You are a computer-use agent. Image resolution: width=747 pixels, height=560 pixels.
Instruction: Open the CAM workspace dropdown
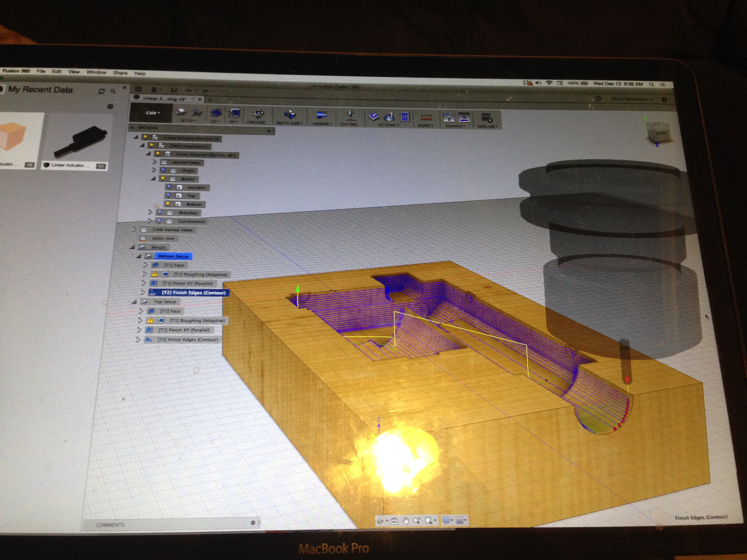pyautogui.click(x=152, y=113)
